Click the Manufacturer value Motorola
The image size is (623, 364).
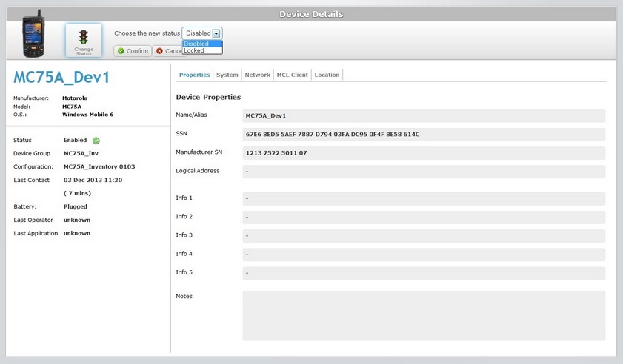75,98
